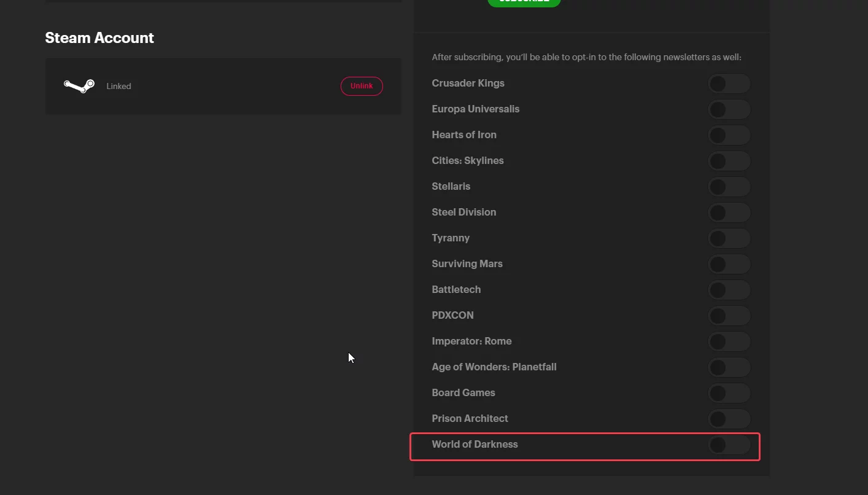Click the Steam Account heading
The height and width of the screenshot is (495, 868).
click(99, 38)
